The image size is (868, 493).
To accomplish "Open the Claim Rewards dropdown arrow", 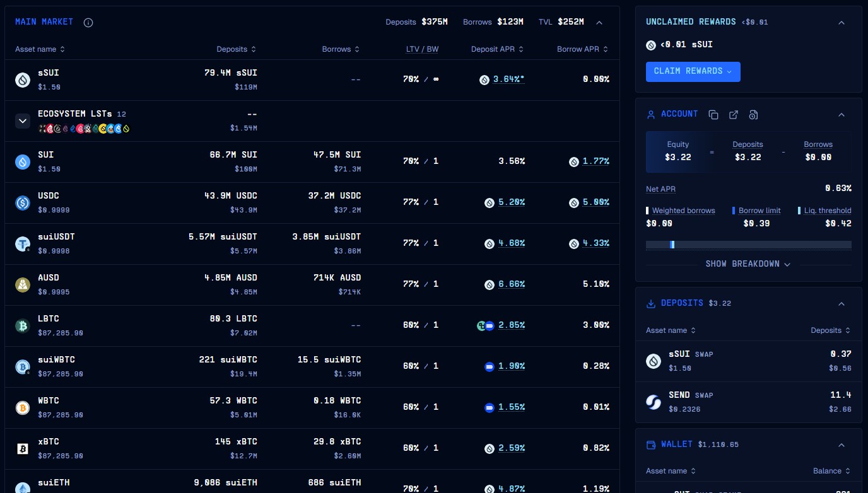I will pos(729,72).
